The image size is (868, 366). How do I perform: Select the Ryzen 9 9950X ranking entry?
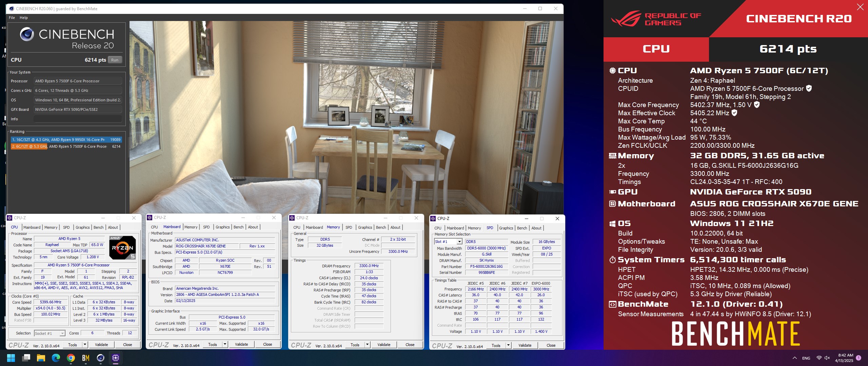click(x=66, y=140)
